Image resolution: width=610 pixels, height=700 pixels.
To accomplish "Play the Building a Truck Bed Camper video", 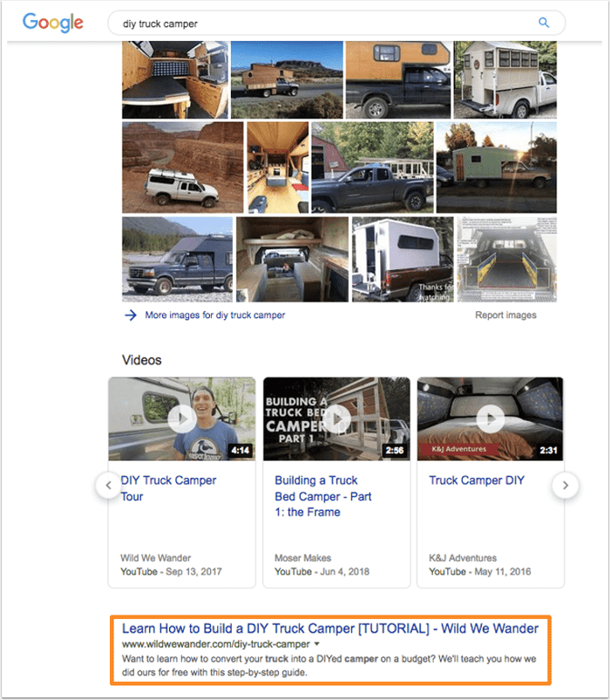I will pyautogui.click(x=336, y=418).
